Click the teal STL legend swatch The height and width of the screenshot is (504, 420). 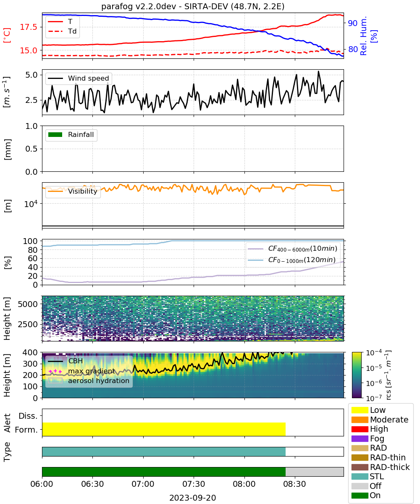pyautogui.click(x=360, y=477)
